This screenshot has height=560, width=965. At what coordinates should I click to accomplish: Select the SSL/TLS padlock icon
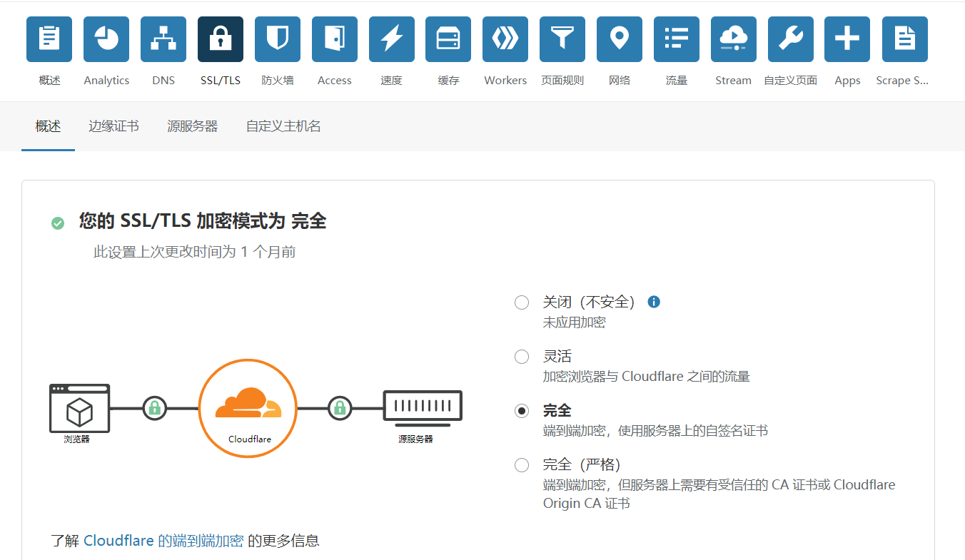coord(221,39)
